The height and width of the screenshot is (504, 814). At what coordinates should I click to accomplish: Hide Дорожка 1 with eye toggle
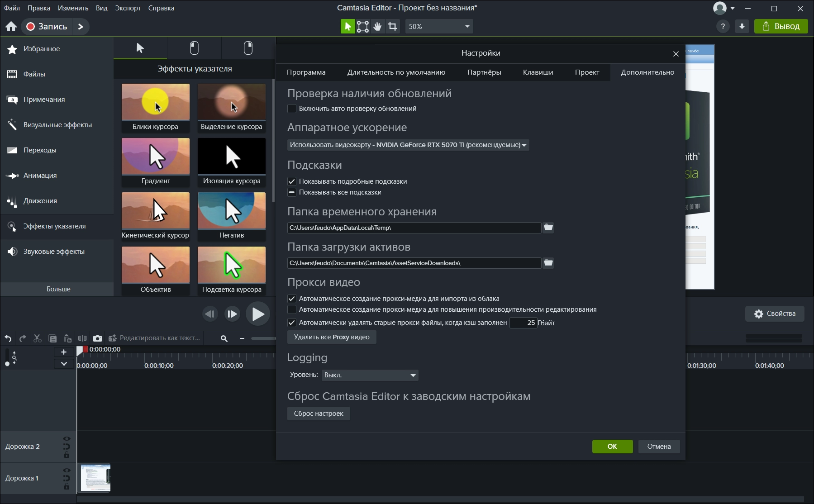[67, 471]
